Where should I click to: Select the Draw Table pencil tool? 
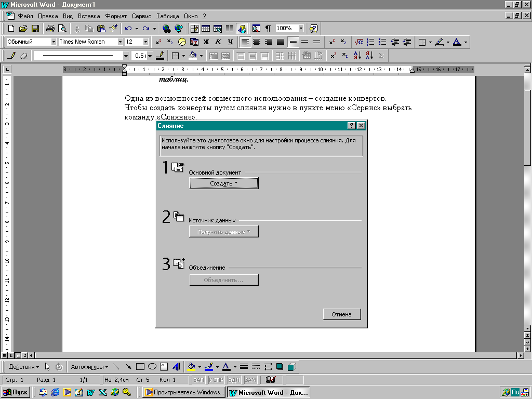coord(12,55)
